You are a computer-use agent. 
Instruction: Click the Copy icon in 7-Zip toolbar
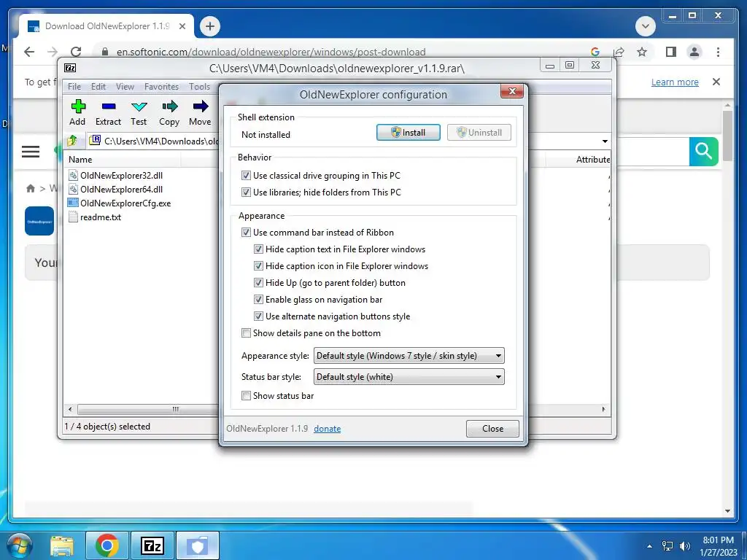click(169, 106)
